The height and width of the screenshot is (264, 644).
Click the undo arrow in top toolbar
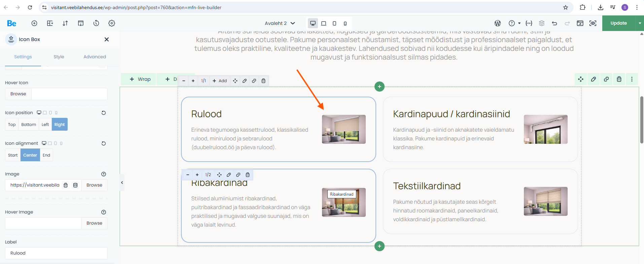554,23
